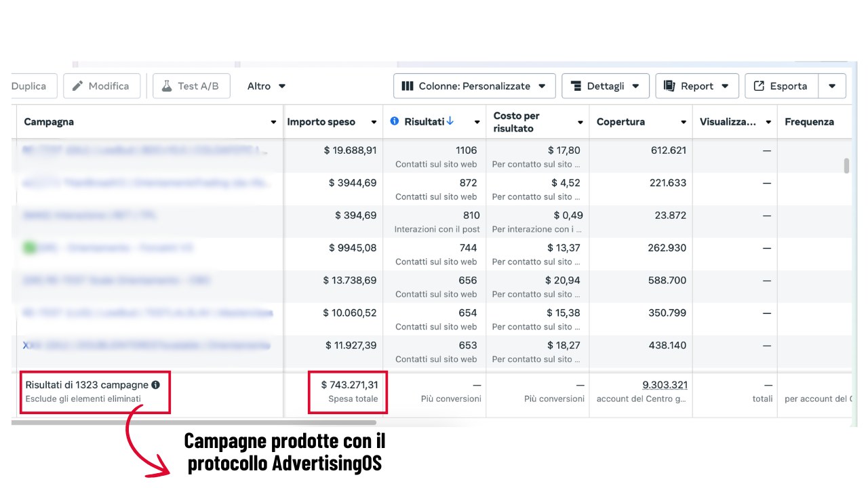This screenshot has width=868, height=488.
Task: Click the $ 13.738,69 amount cell
Action: tap(350, 280)
